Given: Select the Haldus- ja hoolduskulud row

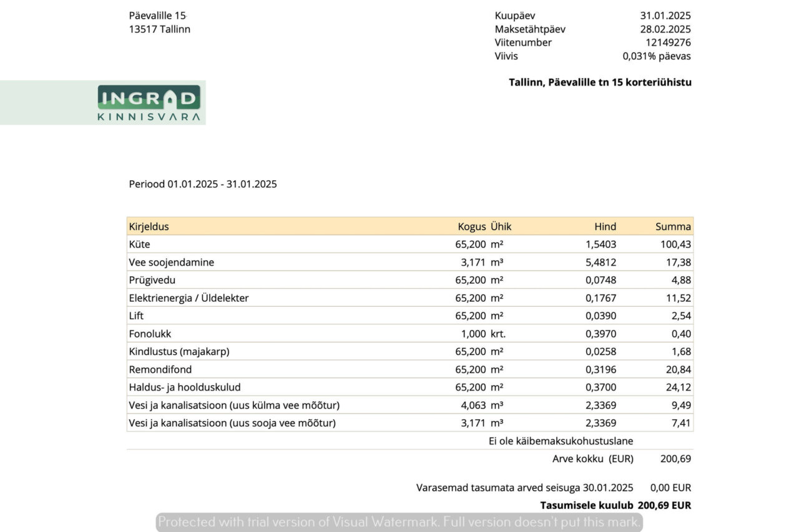Looking at the screenshot, I should pos(184,387).
